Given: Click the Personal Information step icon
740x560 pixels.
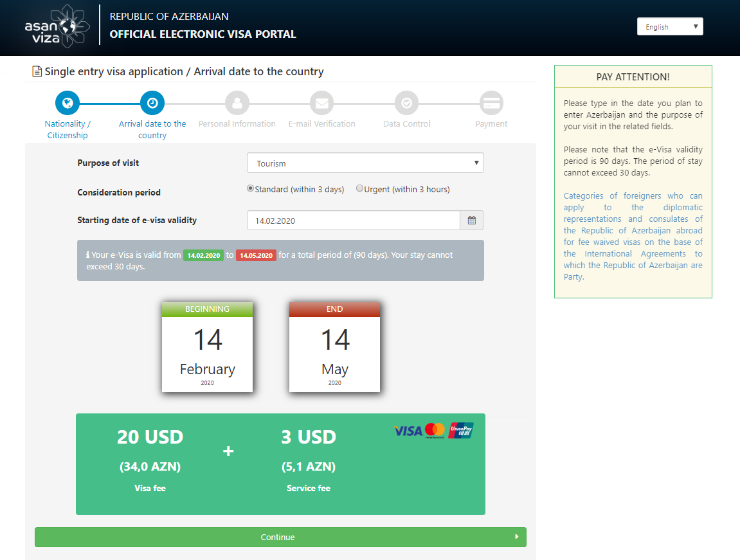Looking at the screenshot, I should pyautogui.click(x=237, y=103).
